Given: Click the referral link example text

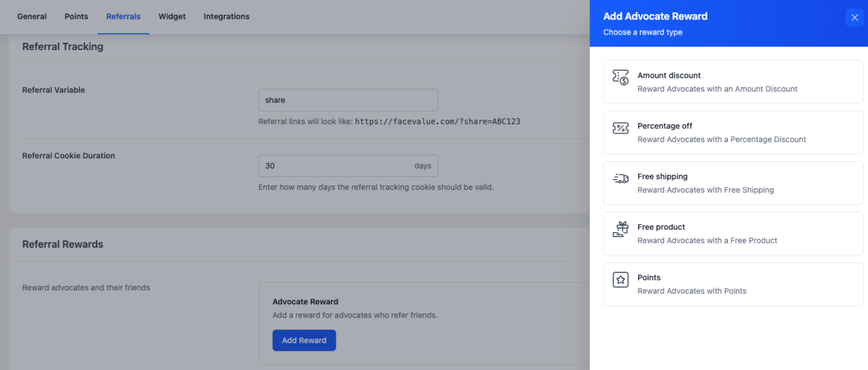Looking at the screenshot, I should click(x=390, y=121).
